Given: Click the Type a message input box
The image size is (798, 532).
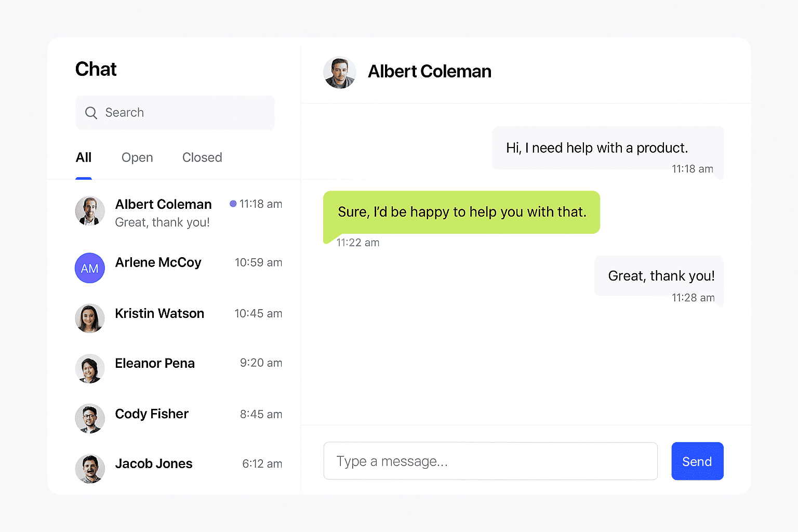Looking at the screenshot, I should click(490, 461).
